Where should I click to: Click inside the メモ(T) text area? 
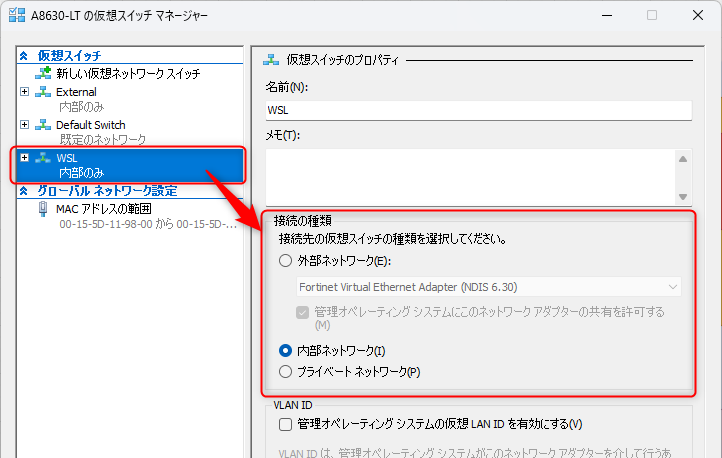tap(470, 177)
